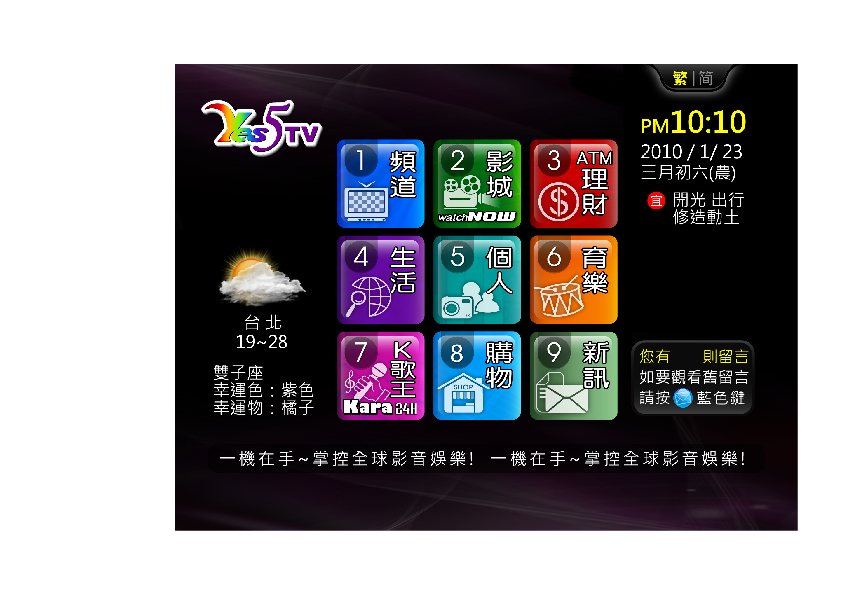The image size is (868, 589).
Task: Open the SHOP shopping tile
Action: pyautogui.click(x=477, y=375)
